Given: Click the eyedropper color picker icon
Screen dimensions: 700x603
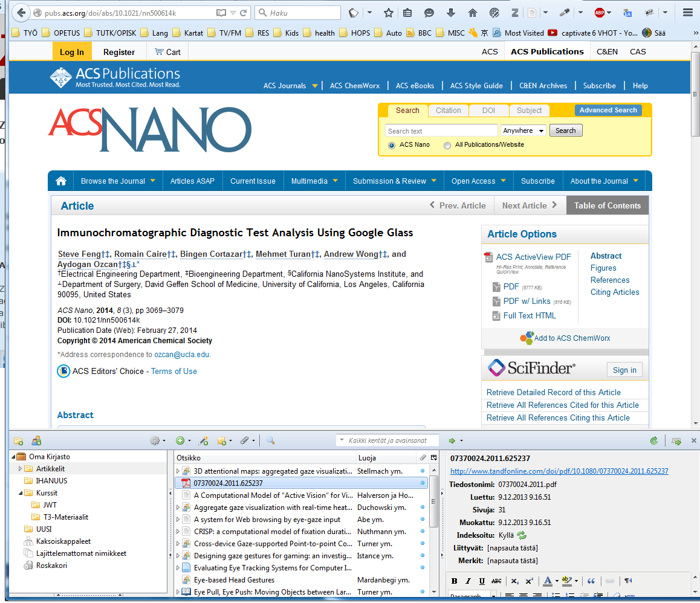Looking at the screenshot, I should [x=565, y=13].
